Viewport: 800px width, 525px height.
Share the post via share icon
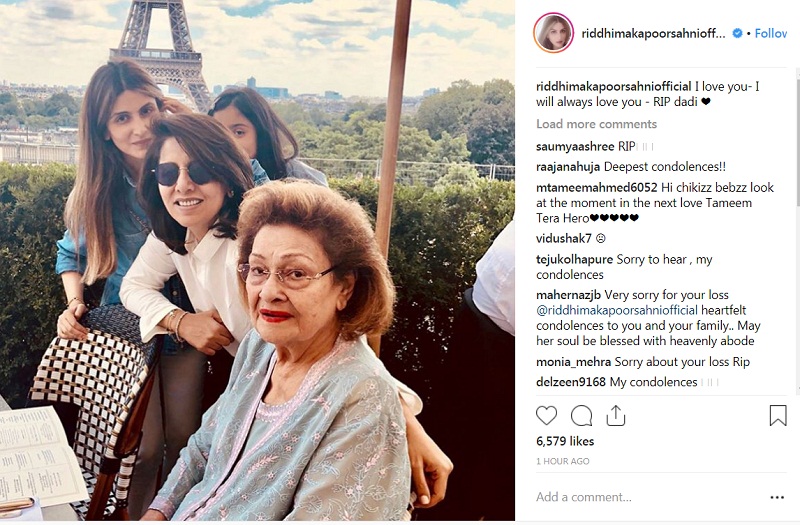615,415
